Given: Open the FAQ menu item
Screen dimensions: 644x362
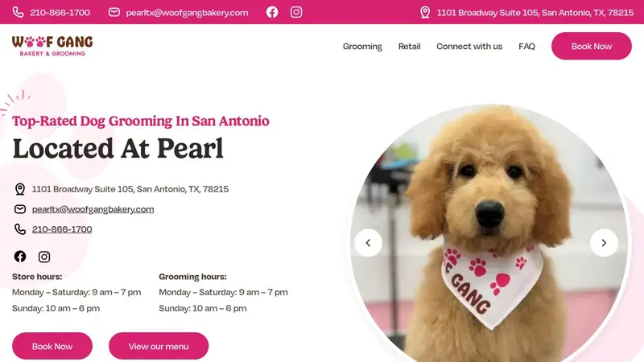Looking at the screenshot, I should coord(527,47).
